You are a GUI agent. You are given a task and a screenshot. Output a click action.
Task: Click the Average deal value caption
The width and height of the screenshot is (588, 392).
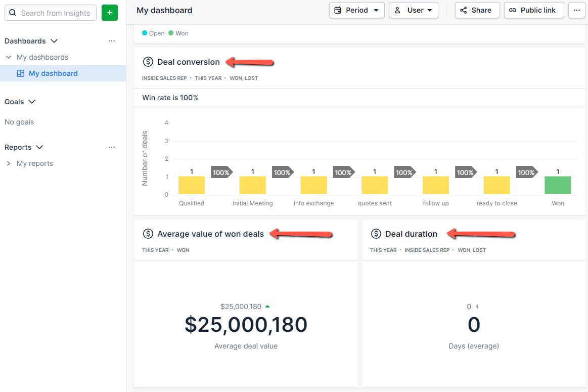[x=246, y=346]
